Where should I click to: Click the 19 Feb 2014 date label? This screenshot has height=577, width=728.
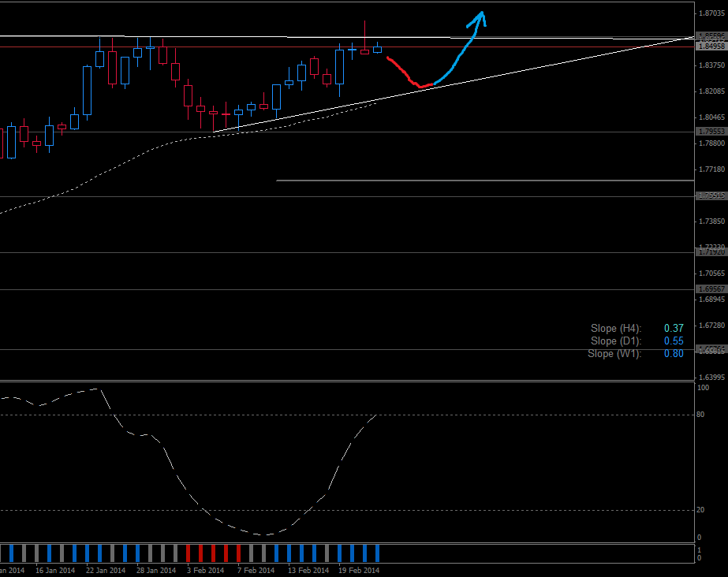(359, 571)
